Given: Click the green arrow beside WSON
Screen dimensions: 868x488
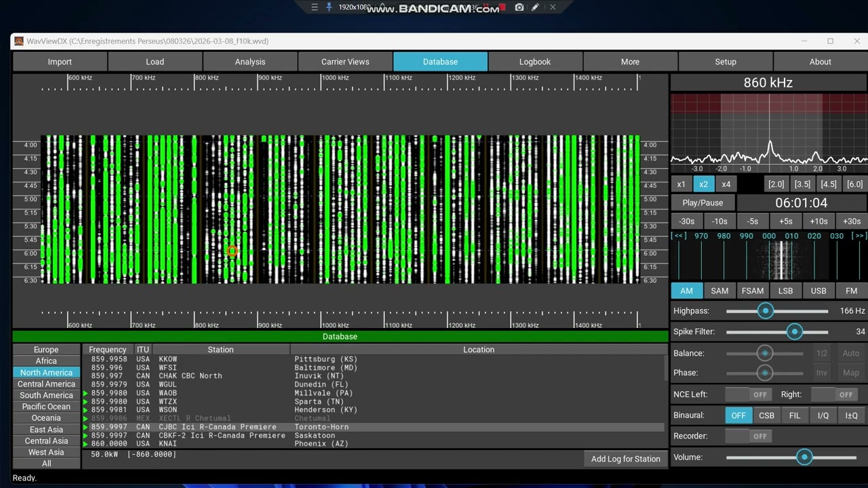Looking at the screenshot, I should 85,410.
